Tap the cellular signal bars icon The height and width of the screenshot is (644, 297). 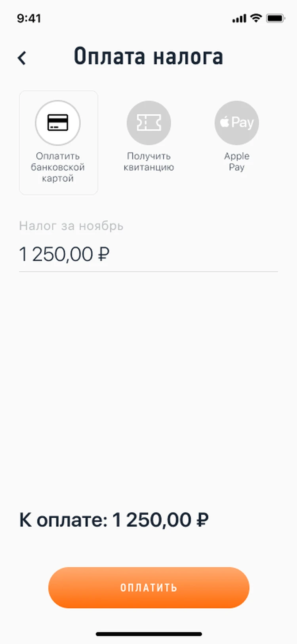pos(239,19)
